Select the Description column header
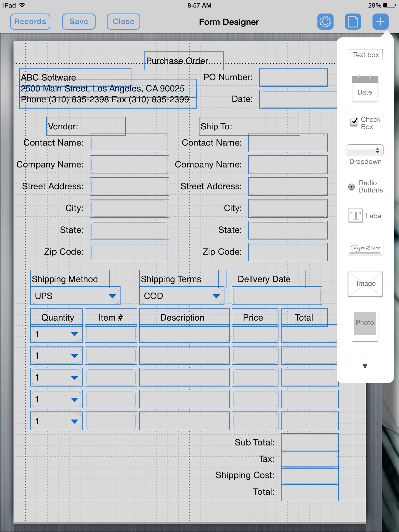 (184, 317)
